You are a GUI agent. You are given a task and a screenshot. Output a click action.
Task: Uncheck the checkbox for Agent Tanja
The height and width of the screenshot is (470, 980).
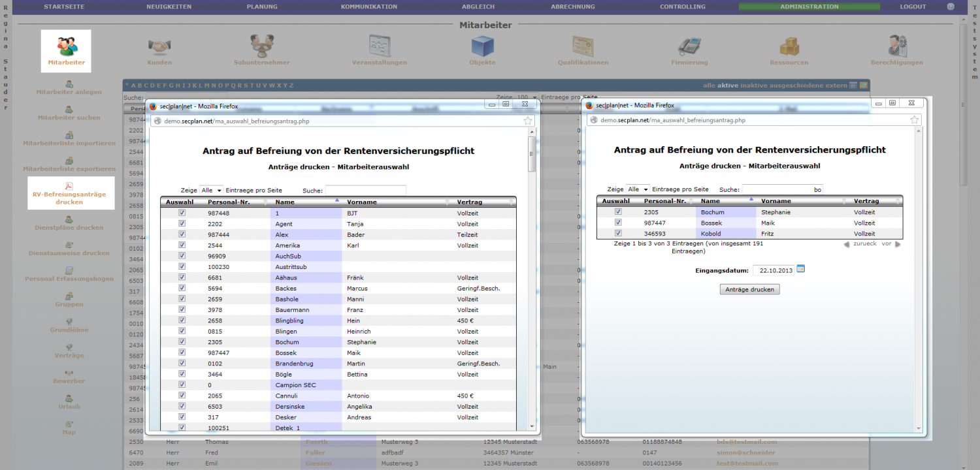[x=182, y=223]
